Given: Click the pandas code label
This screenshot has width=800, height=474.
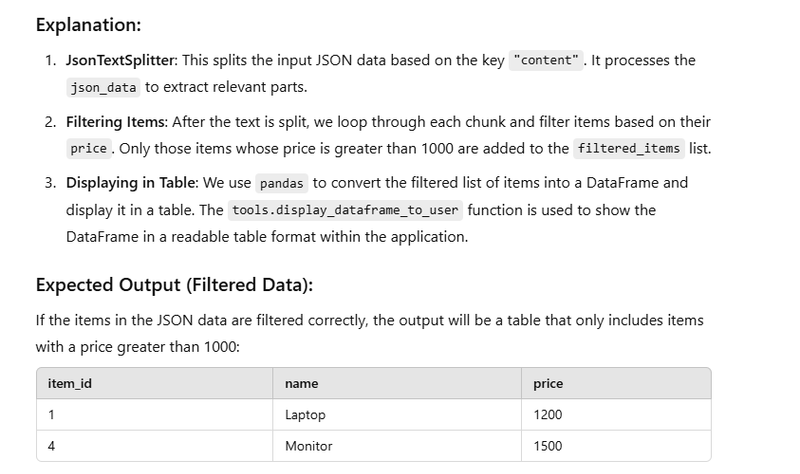Looking at the screenshot, I should 282,183.
